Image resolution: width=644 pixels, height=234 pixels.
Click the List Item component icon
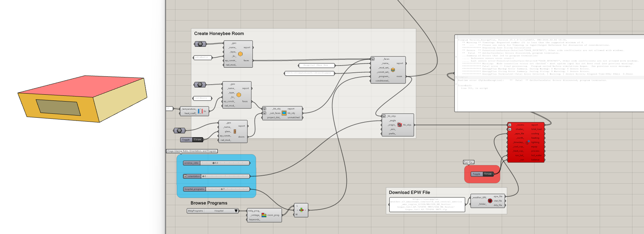pyautogui.click(x=301, y=210)
